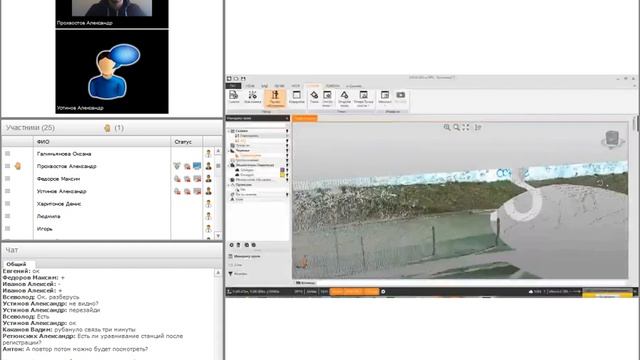Image resolution: width=640 pixels, height=360 pixels.
Task: Click the zoom-out magnifier in the 3D viewport
Action: tap(456, 127)
